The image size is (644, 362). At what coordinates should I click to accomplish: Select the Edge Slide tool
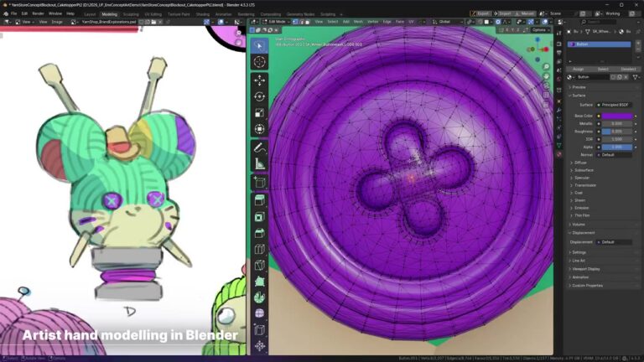click(x=259, y=330)
